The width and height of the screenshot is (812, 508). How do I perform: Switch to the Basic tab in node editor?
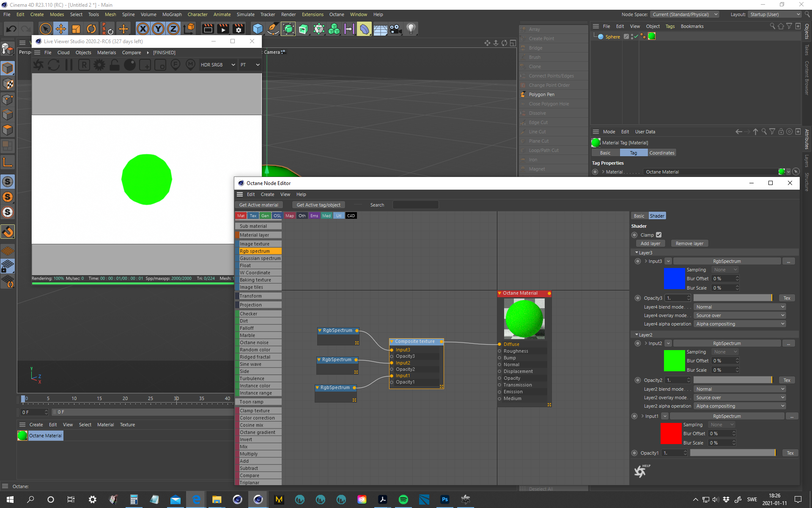point(639,216)
